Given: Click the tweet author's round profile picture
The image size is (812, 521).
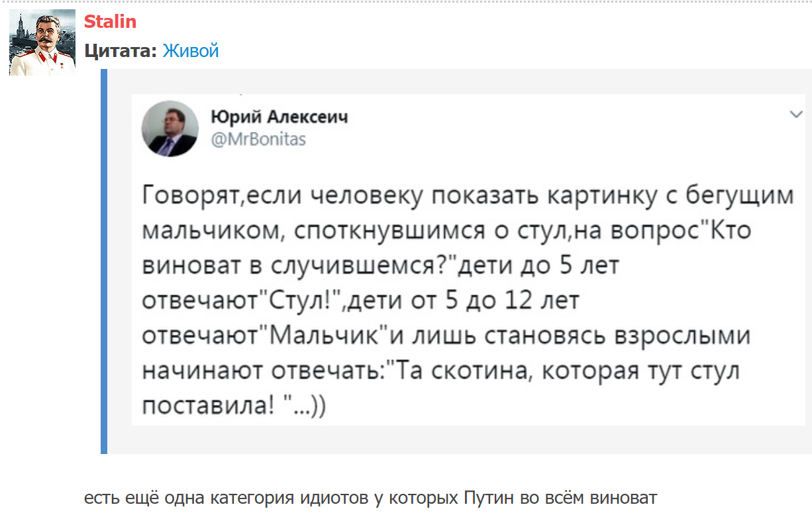Looking at the screenshot, I should point(170,129).
